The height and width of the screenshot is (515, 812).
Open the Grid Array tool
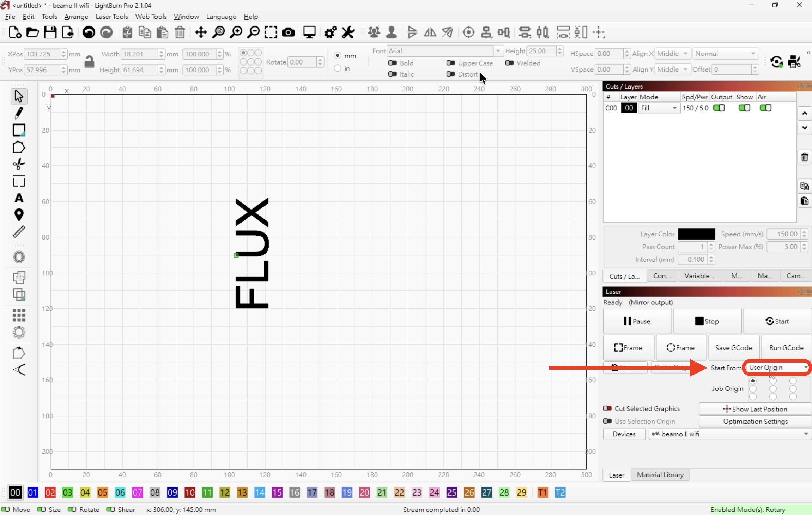tap(19, 315)
